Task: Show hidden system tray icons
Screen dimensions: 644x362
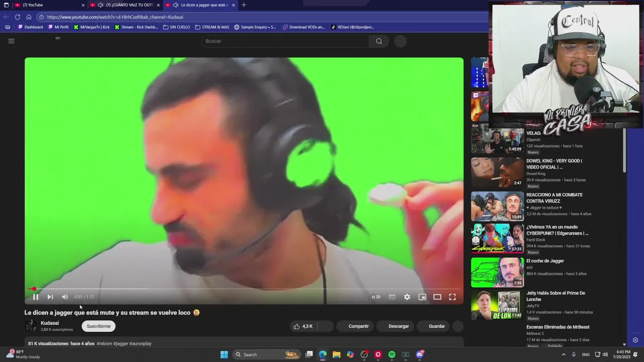Action: (563, 354)
